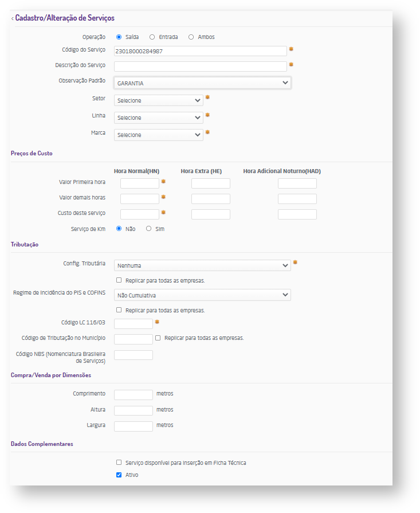Open the Observação Padrão dropdown showing GARANTIA

tap(202, 83)
